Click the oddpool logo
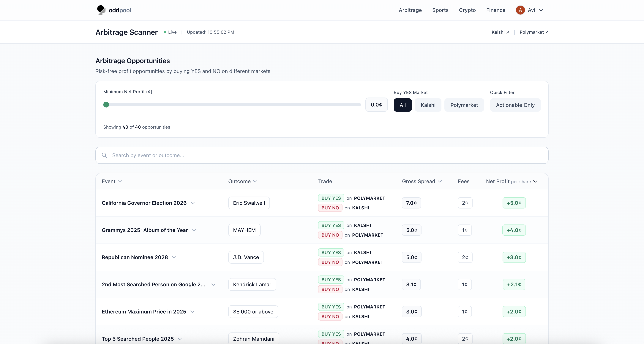 tap(113, 10)
